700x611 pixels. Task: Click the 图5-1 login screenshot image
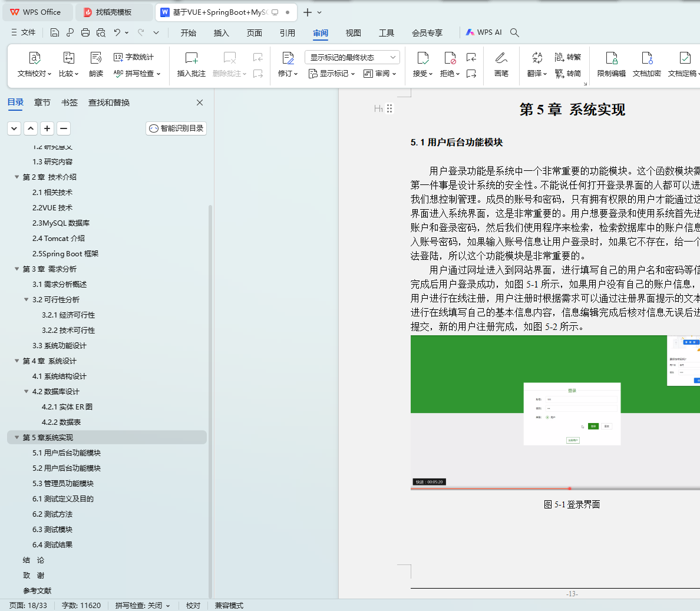coord(555,412)
